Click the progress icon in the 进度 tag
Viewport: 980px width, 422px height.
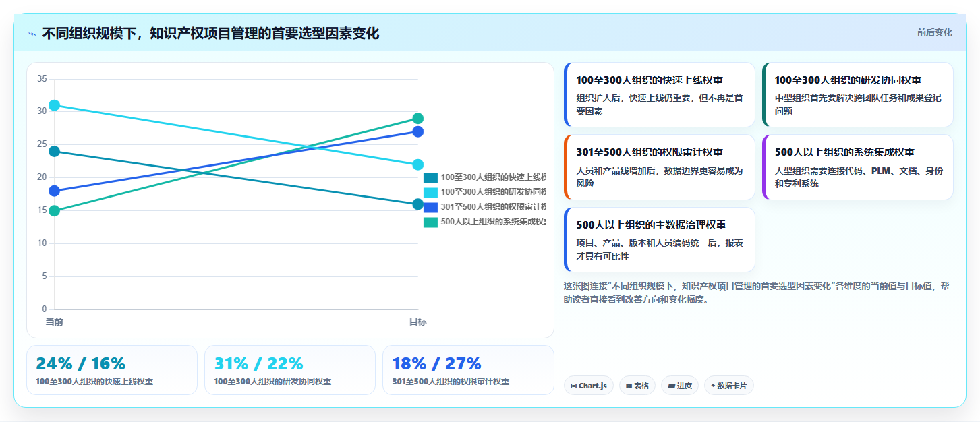pyautogui.click(x=671, y=386)
